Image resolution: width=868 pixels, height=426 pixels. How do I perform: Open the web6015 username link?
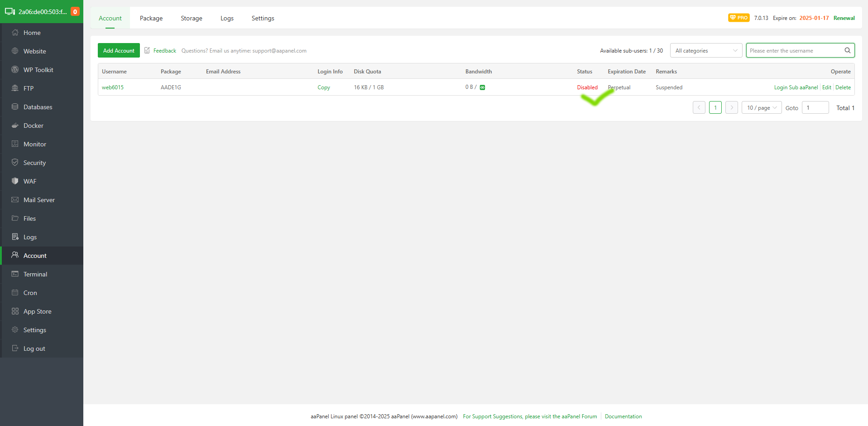[113, 87]
